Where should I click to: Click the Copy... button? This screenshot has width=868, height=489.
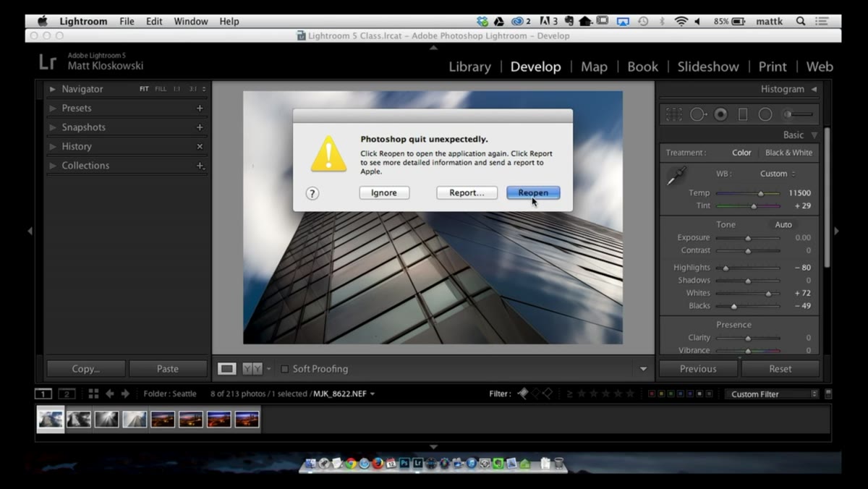pyautogui.click(x=86, y=369)
